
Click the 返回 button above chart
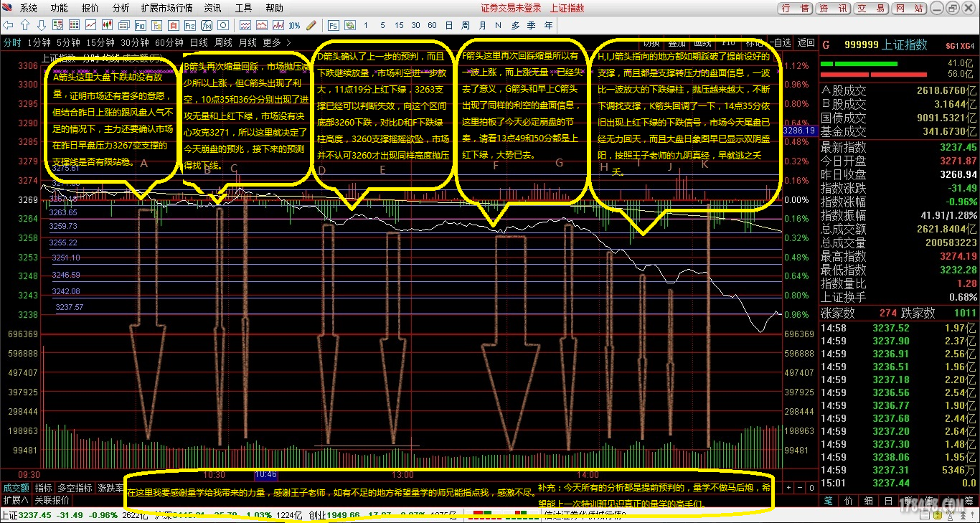(x=806, y=42)
